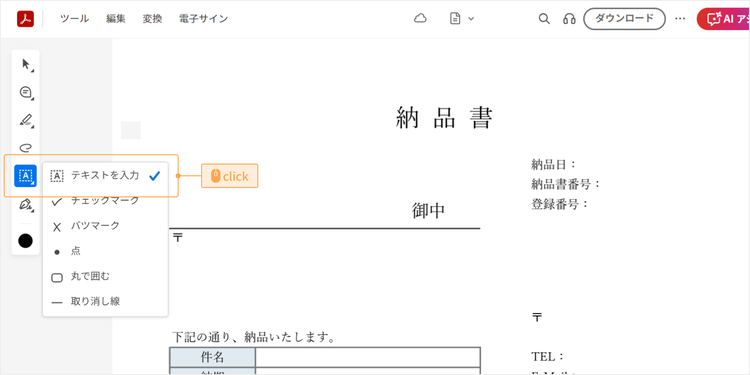Open the 変換 menu
This screenshot has height=375, width=750.
pos(152,19)
